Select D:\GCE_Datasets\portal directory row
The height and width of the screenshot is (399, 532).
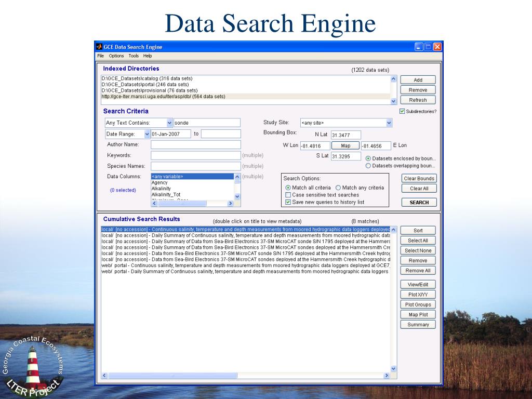tap(245, 85)
